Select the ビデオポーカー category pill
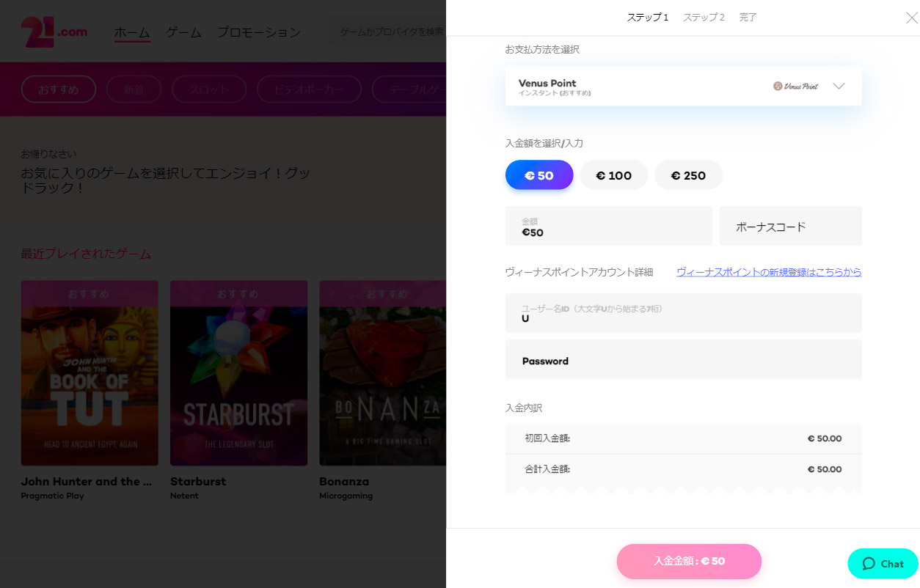920x588 pixels. 309,89
